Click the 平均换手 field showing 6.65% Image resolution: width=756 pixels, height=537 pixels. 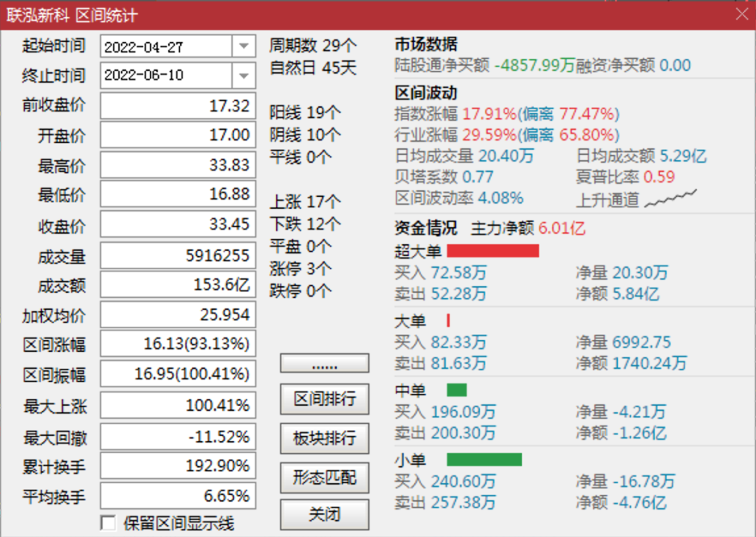click(178, 495)
